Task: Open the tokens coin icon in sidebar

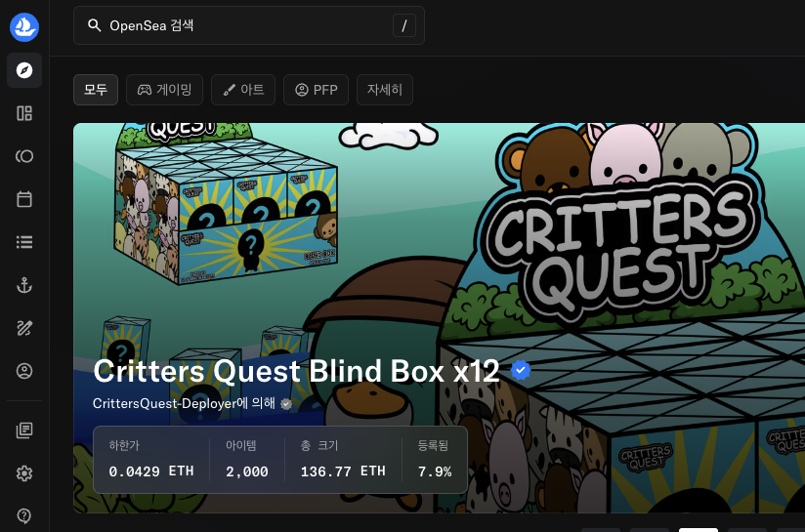Action: tap(24, 156)
